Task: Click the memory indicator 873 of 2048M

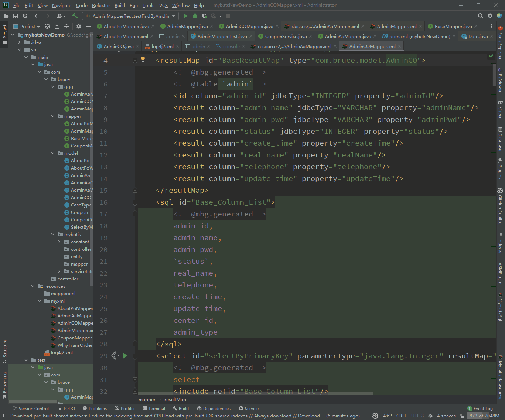Action: 484,416
